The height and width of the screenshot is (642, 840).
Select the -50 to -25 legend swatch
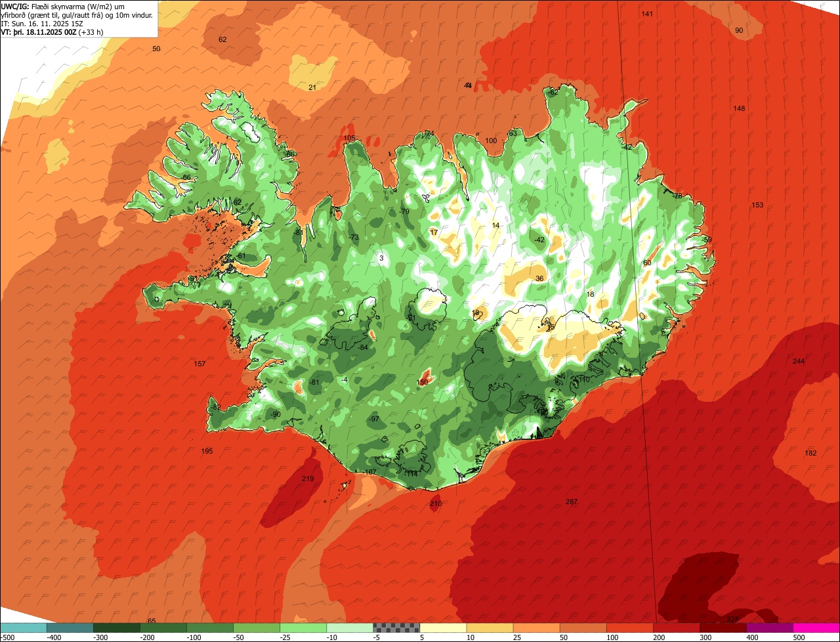point(256,628)
